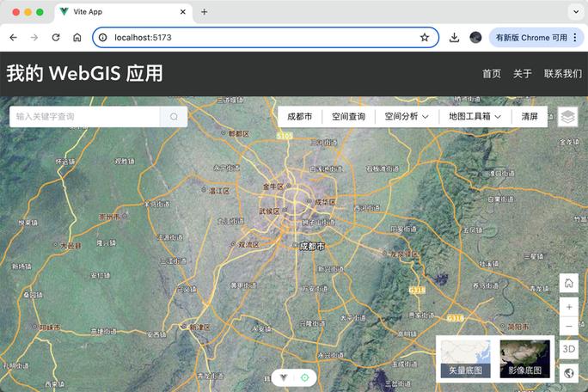The width and height of the screenshot is (588, 392).
Task: Click the 成都市 toolbar item
Action: [300, 117]
